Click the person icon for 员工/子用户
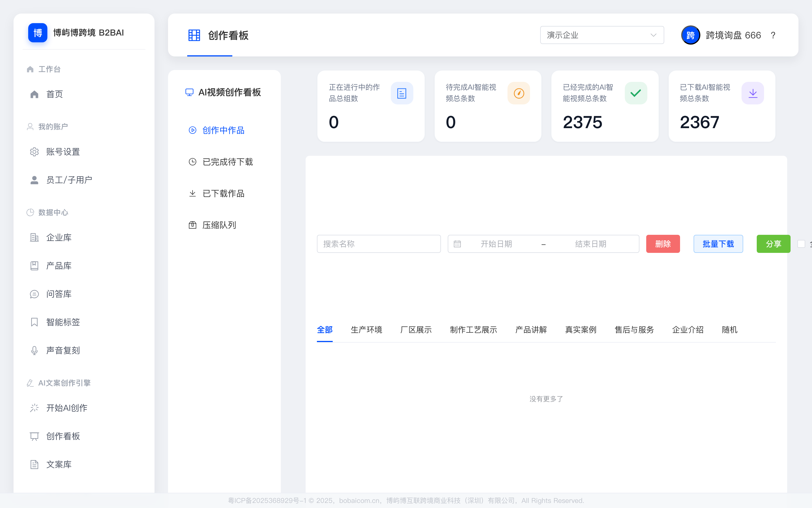The width and height of the screenshot is (812, 508). click(34, 180)
